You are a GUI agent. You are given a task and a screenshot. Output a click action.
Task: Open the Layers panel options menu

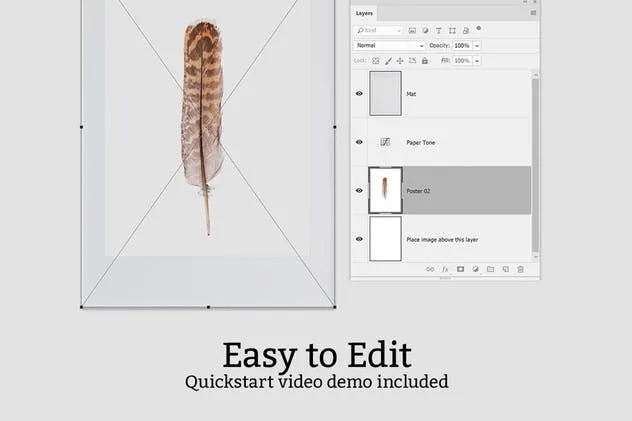532,13
